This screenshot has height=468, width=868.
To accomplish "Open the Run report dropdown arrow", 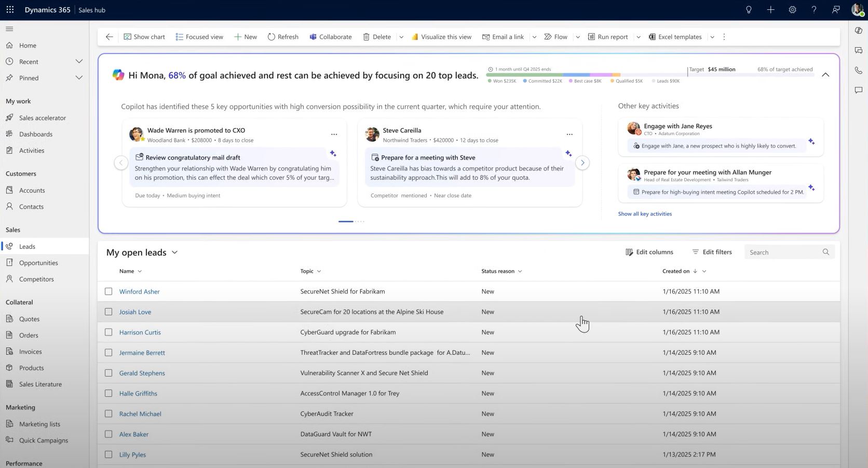I will [x=639, y=37].
